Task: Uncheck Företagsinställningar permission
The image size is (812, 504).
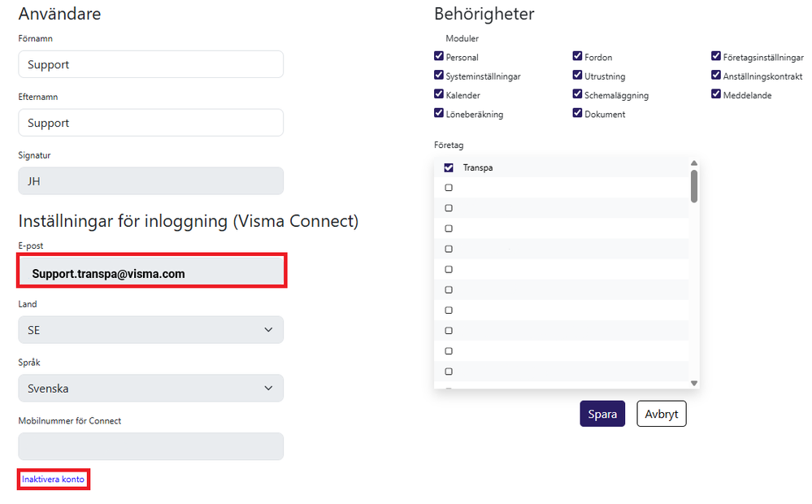Action: pyautogui.click(x=715, y=56)
